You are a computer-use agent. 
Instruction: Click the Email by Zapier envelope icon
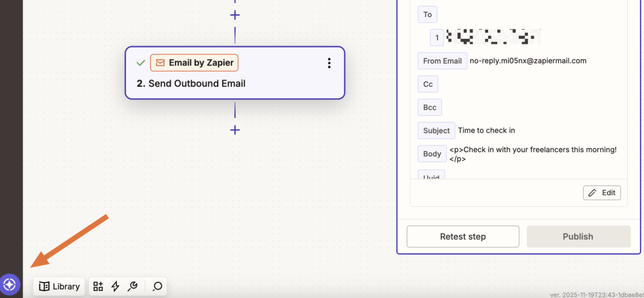click(160, 63)
